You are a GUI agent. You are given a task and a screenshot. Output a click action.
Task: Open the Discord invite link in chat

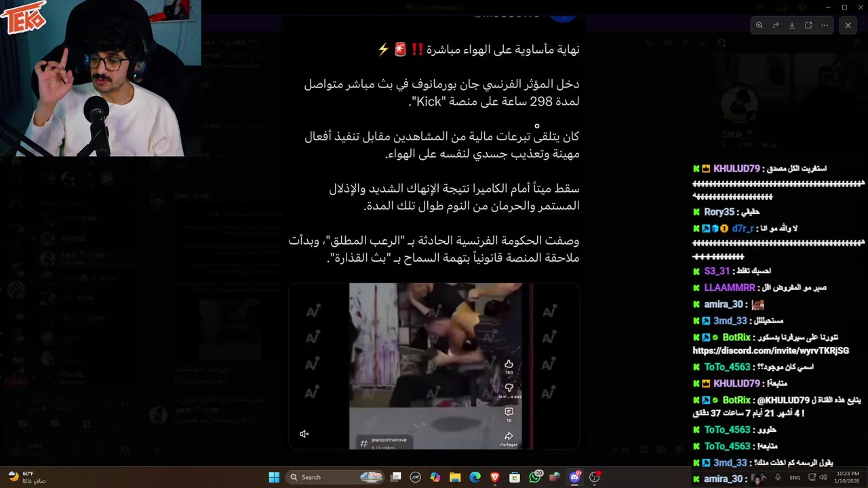point(770,350)
